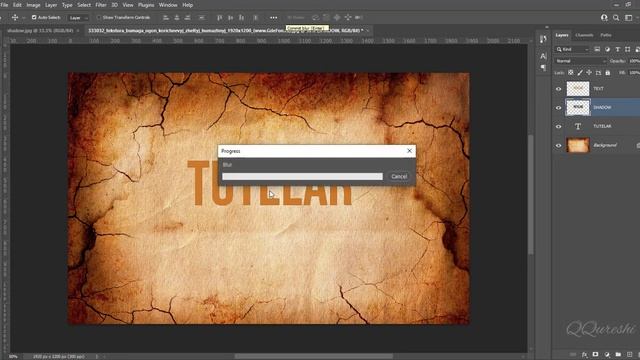Select the Background layer thumbnail

click(x=578, y=145)
